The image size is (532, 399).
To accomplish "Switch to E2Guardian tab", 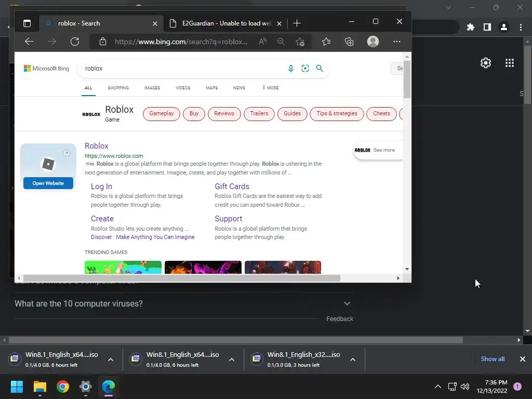I will 224,23.
